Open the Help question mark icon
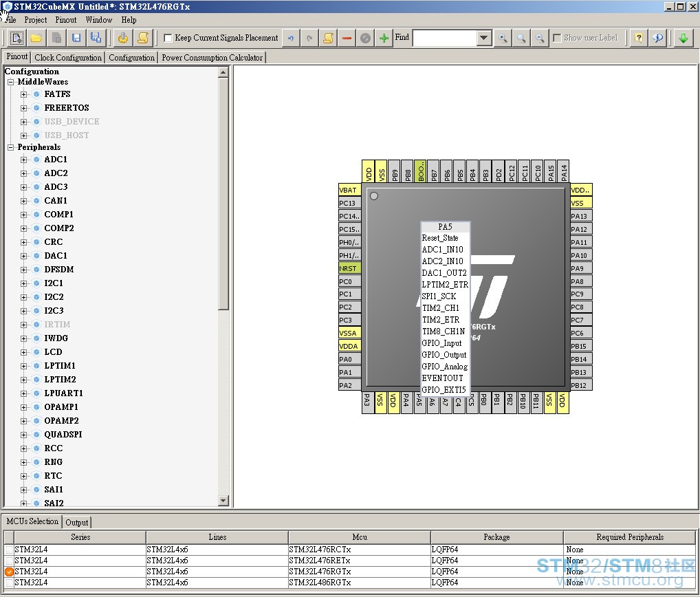 tap(639, 38)
